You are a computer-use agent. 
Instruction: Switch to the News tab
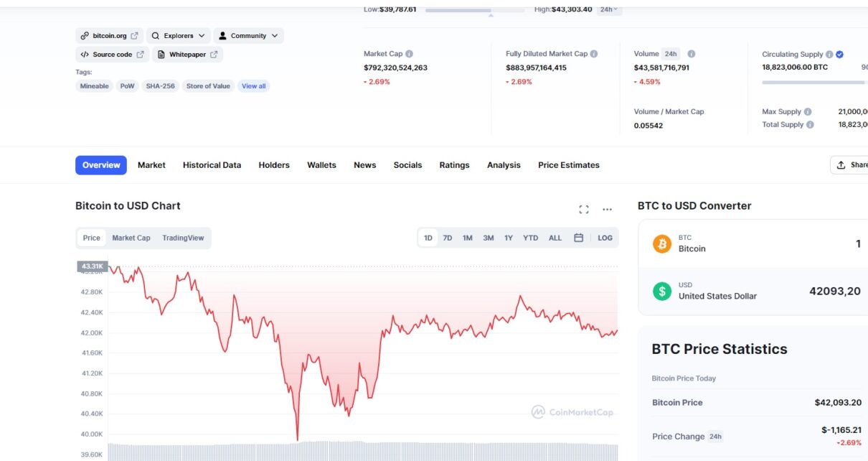[x=364, y=165]
